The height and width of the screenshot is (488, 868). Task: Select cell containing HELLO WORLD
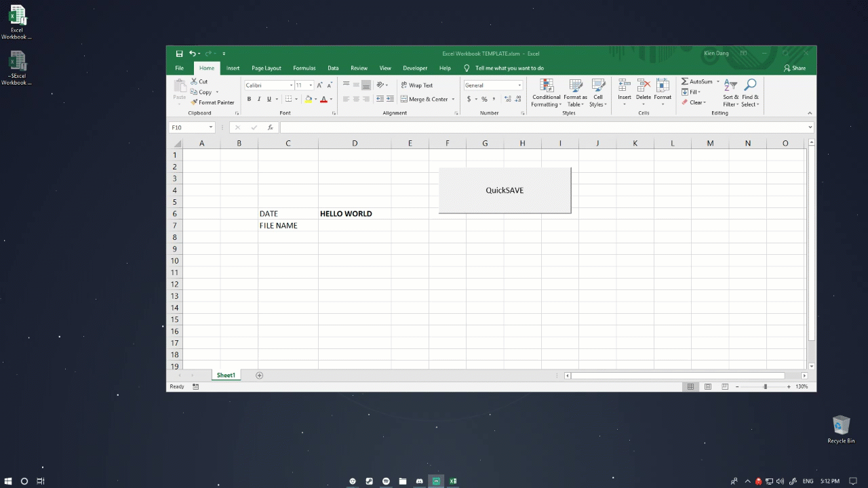(x=355, y=213)
